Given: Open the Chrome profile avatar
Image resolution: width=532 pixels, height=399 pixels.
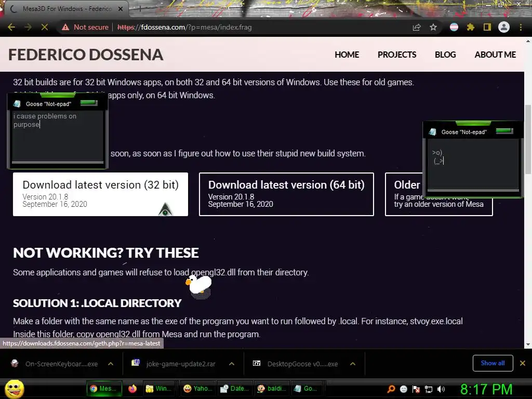Looking at the screenshot, I should 504,27.
